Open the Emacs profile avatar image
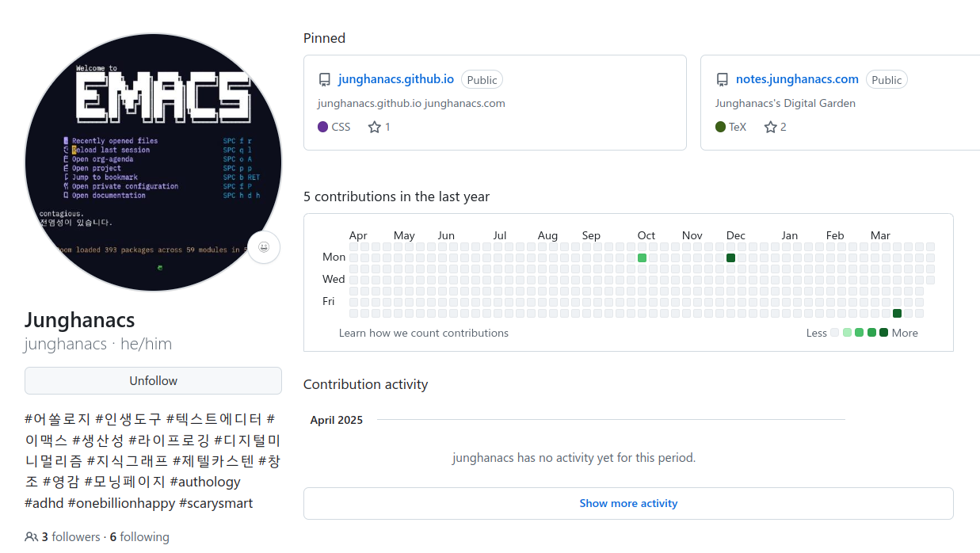Image resolution: width=980 pixels, height=553 pixels. coord(153,162)
